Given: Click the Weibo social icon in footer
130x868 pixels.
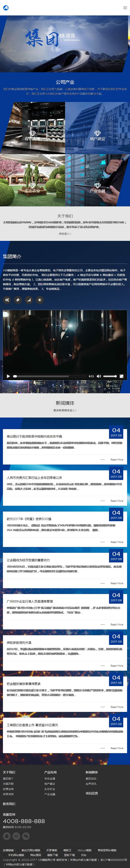Looking at the screenshot, I should (16, 836).
